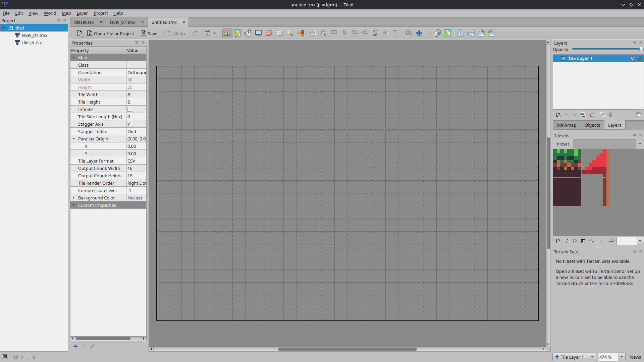
Task: Click Add Property plus icon
Action: pos(75,346)
